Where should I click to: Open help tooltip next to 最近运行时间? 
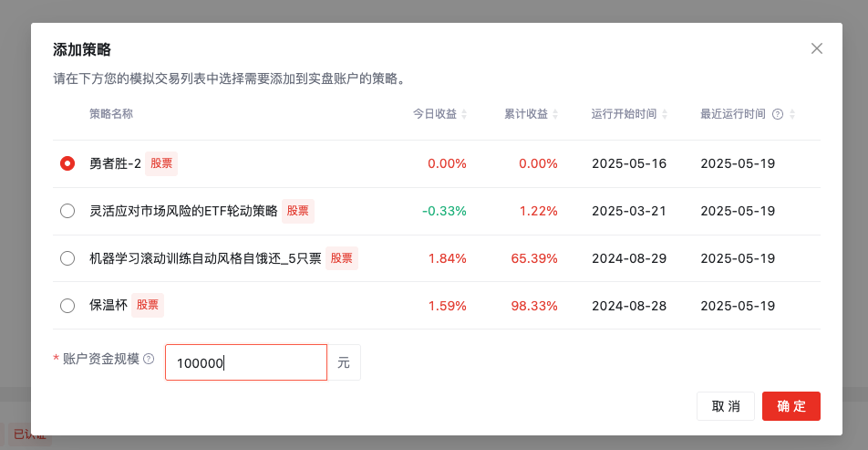point(778,115)
